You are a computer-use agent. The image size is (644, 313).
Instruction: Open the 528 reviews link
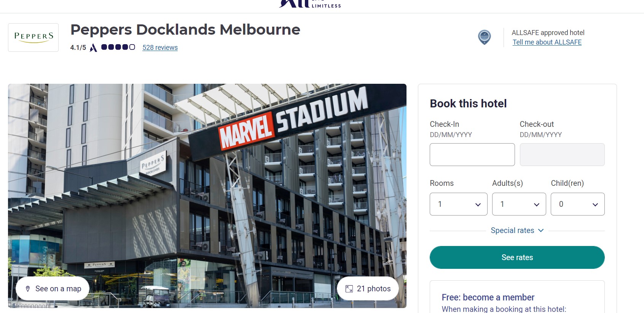(160, 48)
